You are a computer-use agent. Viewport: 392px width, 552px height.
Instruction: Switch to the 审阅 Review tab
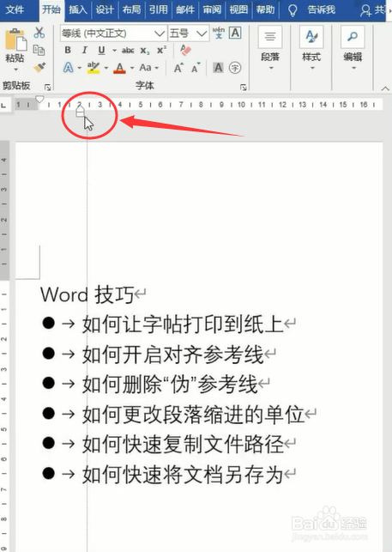tap(212, 9)
